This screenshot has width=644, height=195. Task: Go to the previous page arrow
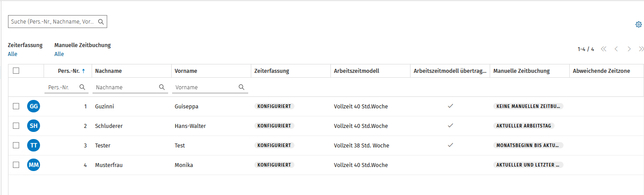pyautogui.click(x=616, y=49)
